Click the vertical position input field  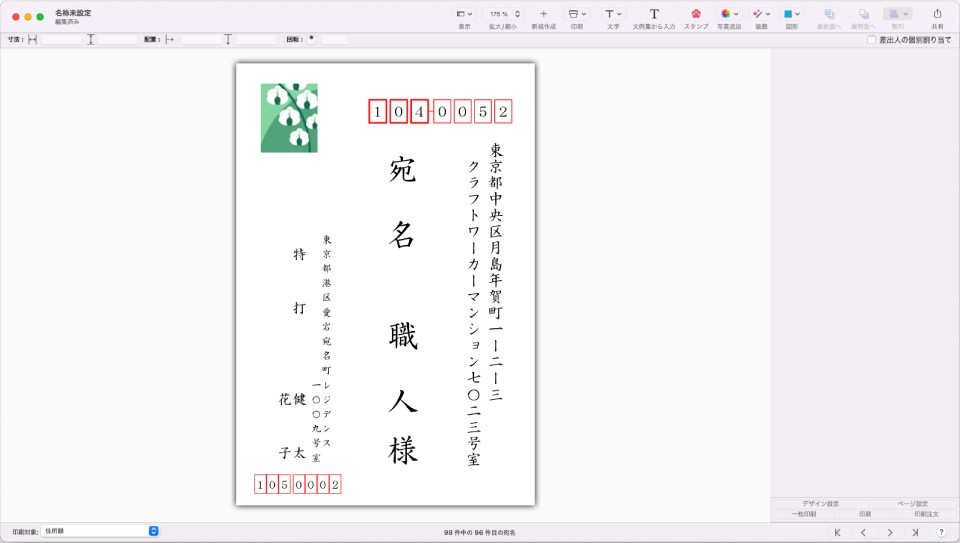[256, 40]
